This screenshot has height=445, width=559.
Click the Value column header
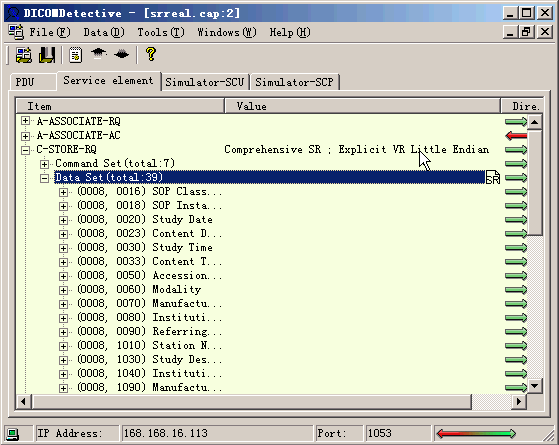tap(362, 106)
